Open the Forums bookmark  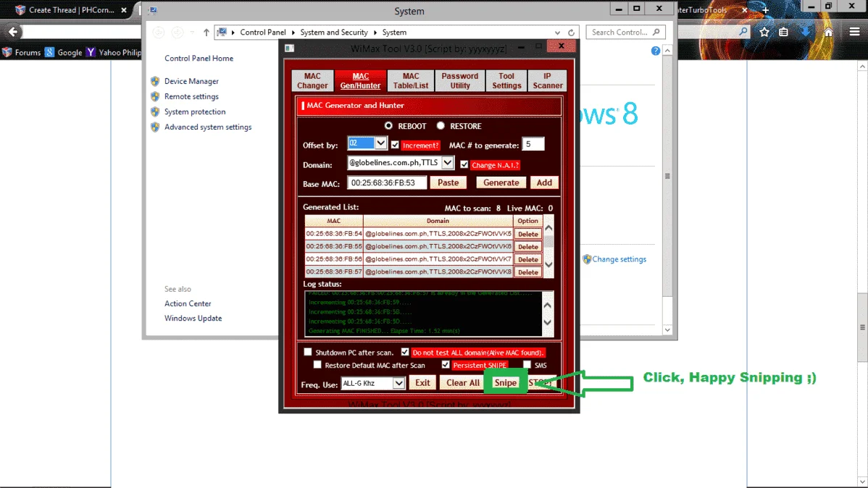coord(22,53)
